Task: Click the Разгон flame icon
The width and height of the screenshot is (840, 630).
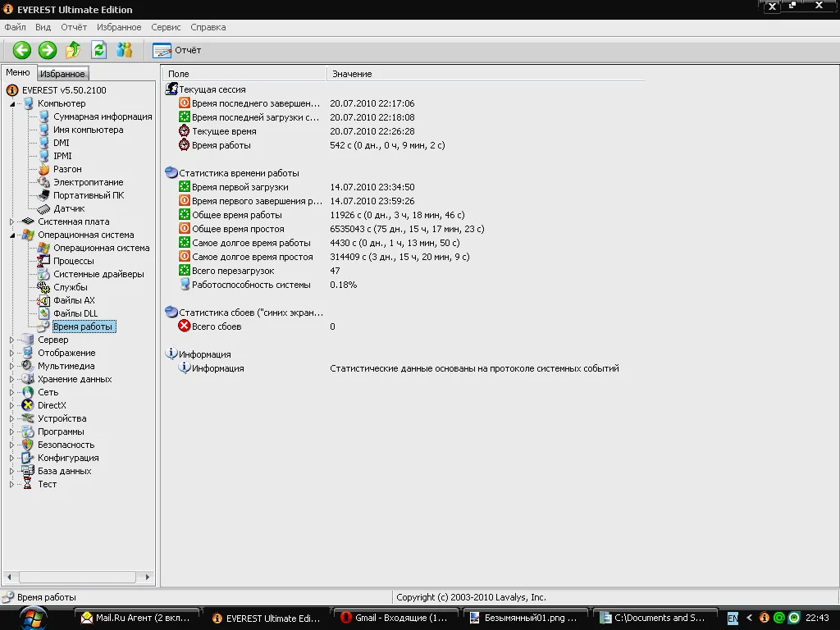Action: (x=43, y=169)
